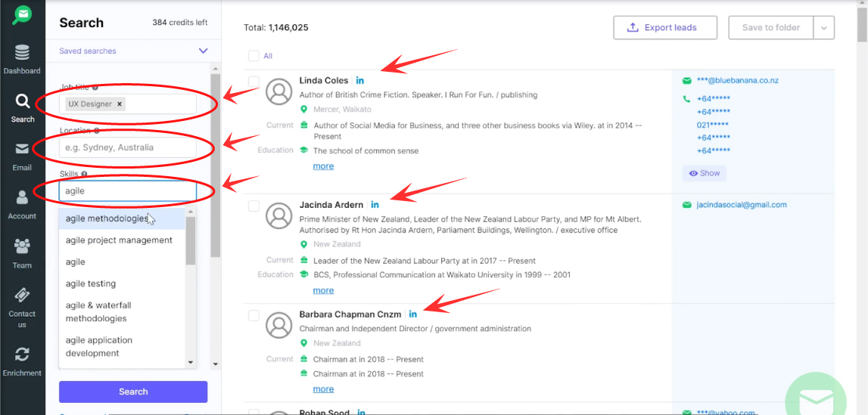The image size is (868, 415).
Task: Click envelope icon beside bluebanana email
Action: [x=687, y=81]
